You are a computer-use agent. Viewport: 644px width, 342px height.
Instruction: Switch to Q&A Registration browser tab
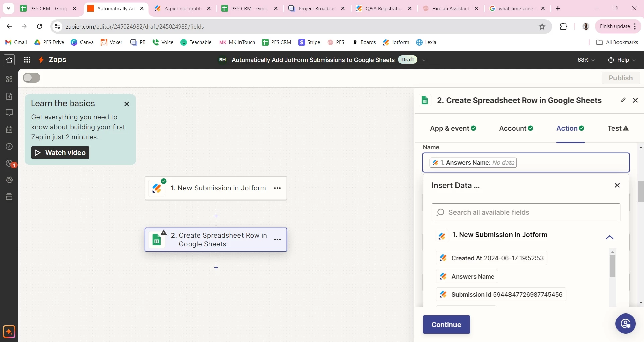384,9
